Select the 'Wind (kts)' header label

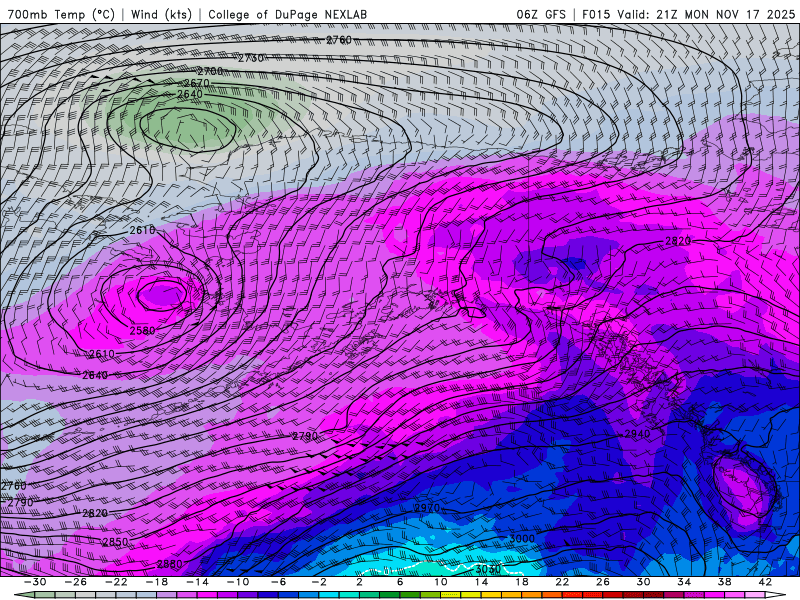[x=161, y=14]
